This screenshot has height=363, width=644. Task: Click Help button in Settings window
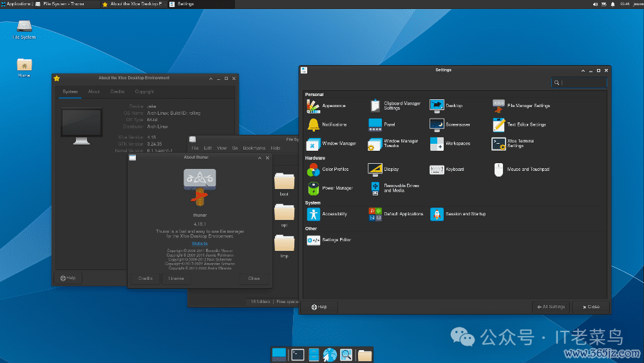click(x=319, y=307)
